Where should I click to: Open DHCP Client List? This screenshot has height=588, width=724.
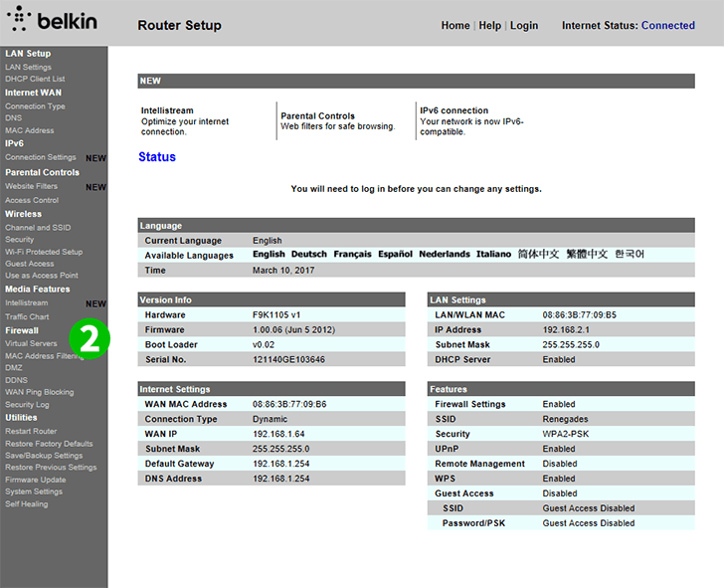tap(35, 79)
